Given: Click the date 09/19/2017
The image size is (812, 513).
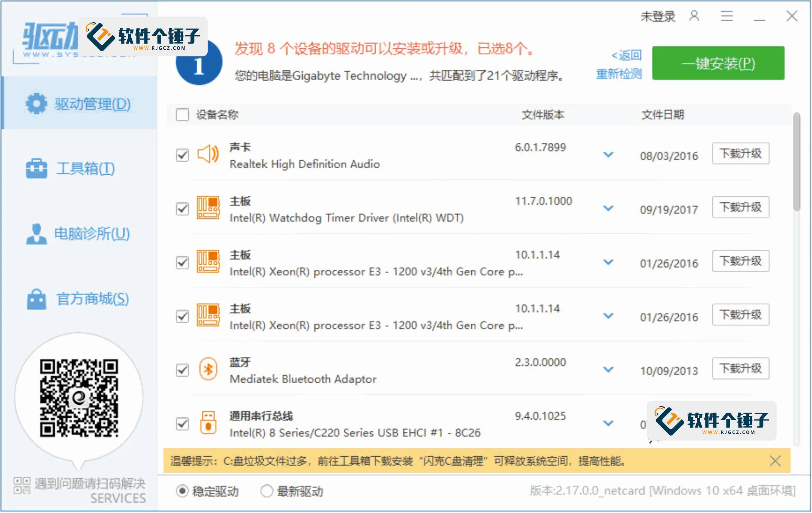Looking at the screenshot, I should click(669, 210).
